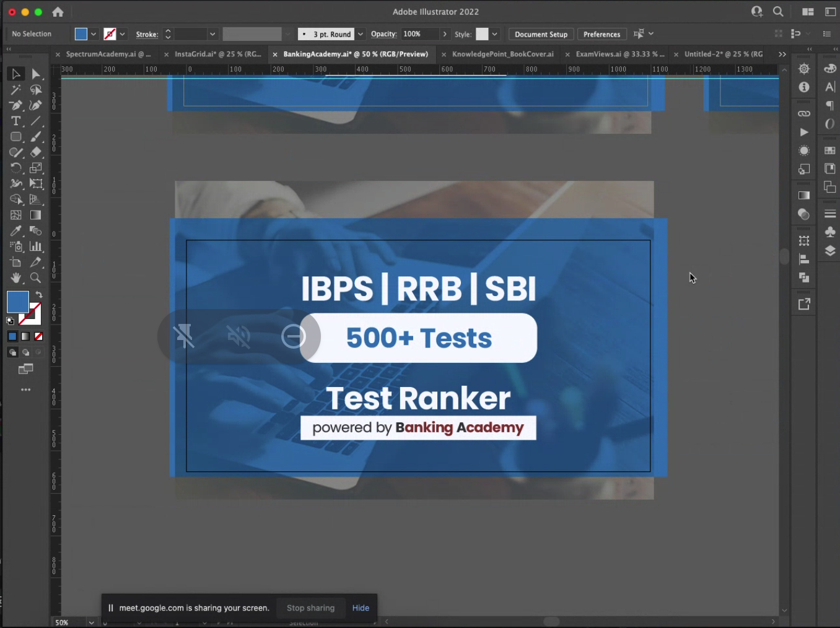Open the Opacity panel link
Screen dimensions: 840x628
(x=383, y=34)
